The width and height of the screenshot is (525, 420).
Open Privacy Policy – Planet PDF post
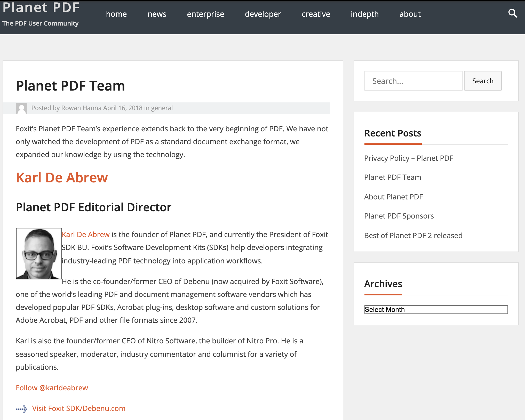(409, 158)
